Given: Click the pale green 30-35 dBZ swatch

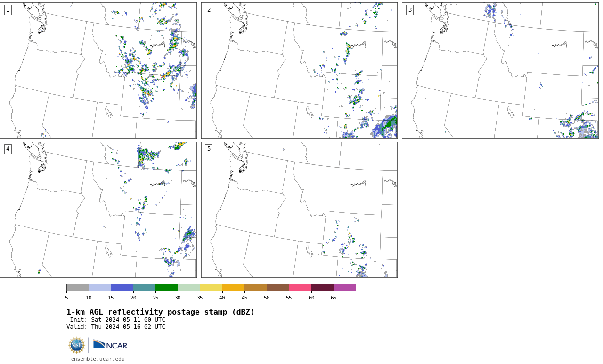Looking at the screenshot, I should point(189,288).
